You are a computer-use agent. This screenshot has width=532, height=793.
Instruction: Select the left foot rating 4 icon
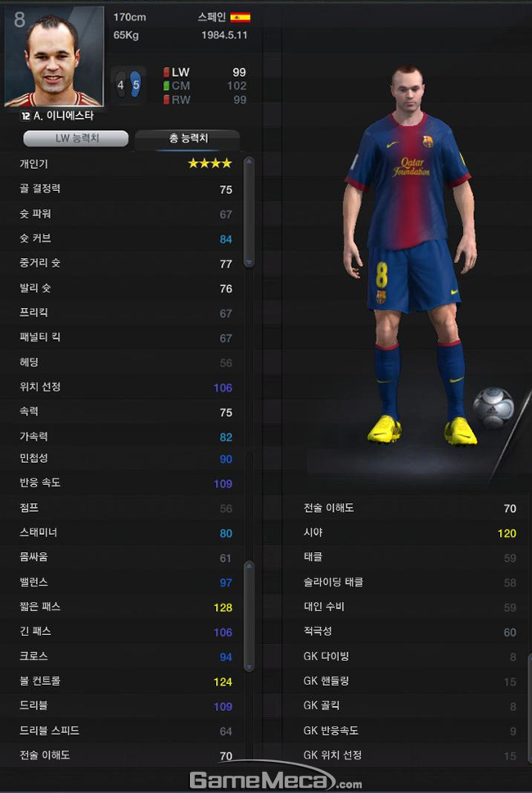[121, 85]
